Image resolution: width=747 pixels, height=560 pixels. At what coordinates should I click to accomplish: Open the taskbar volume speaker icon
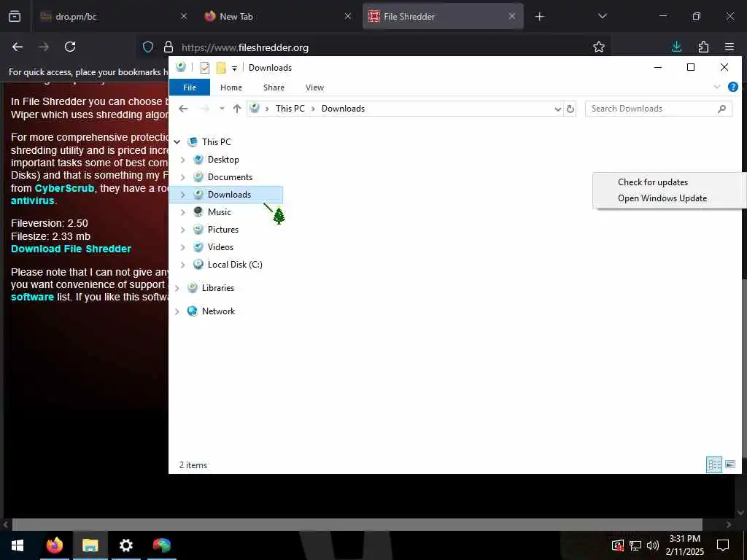point(653,545)
